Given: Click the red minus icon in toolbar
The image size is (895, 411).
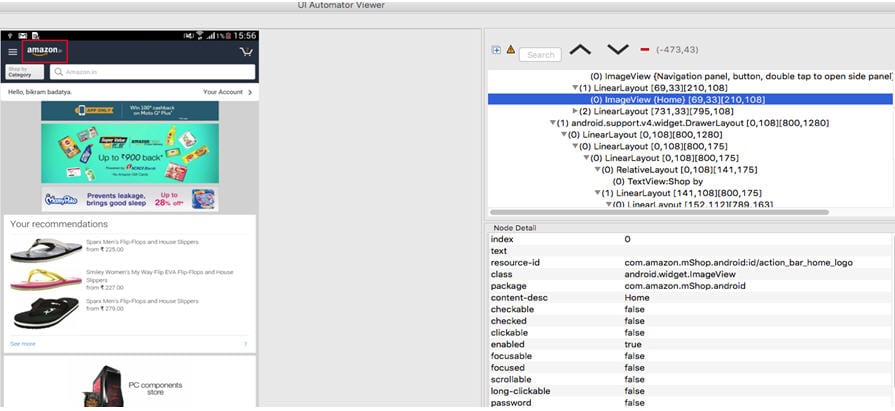Looking at the screenshot, I should tap(645, 50).
